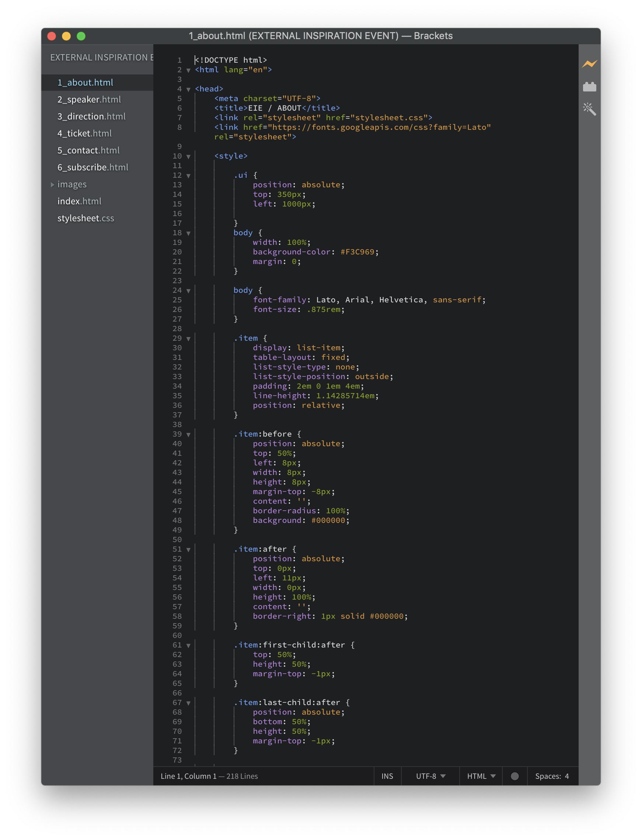Click the magic wand icon in right toolbar

point(589,110)
